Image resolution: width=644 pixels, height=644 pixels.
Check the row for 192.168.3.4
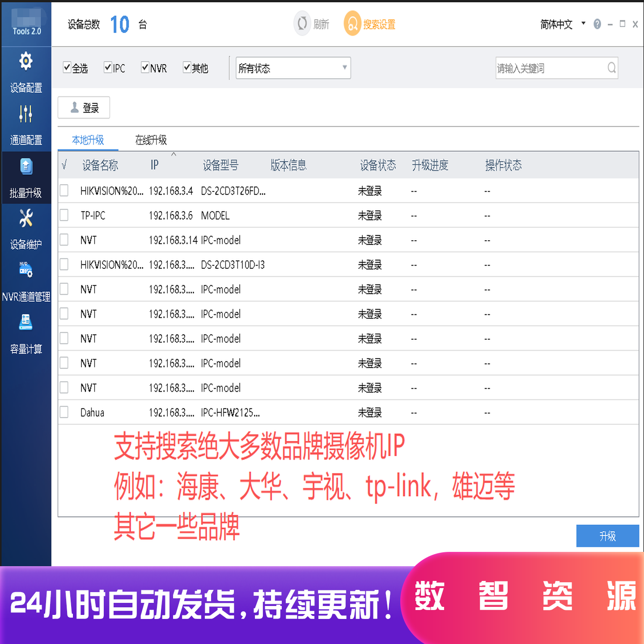(x=64, y=191)
